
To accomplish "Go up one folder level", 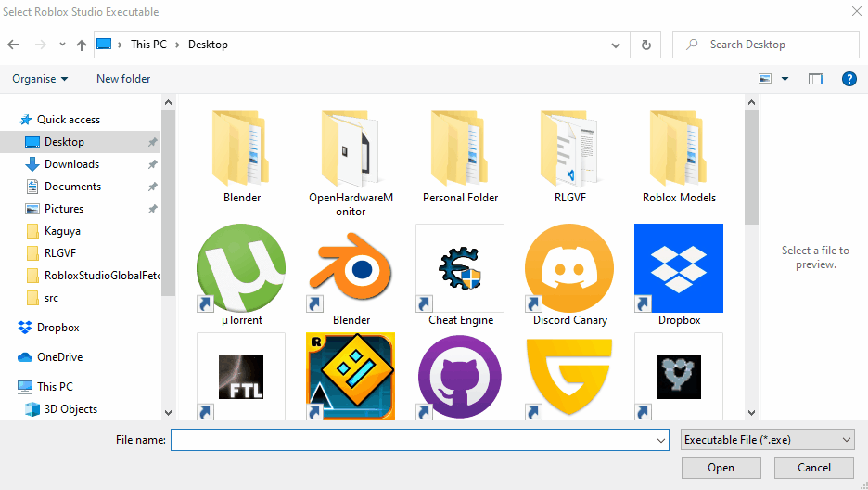I will click(82, 45).
